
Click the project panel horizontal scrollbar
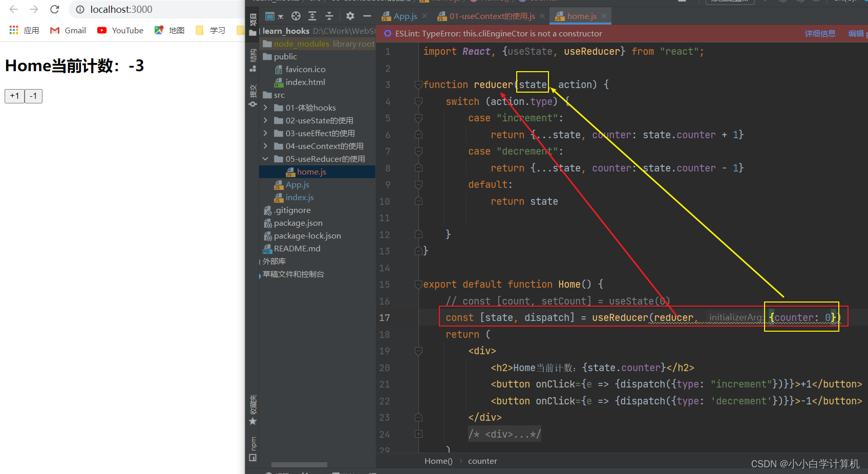coord(299,465)
